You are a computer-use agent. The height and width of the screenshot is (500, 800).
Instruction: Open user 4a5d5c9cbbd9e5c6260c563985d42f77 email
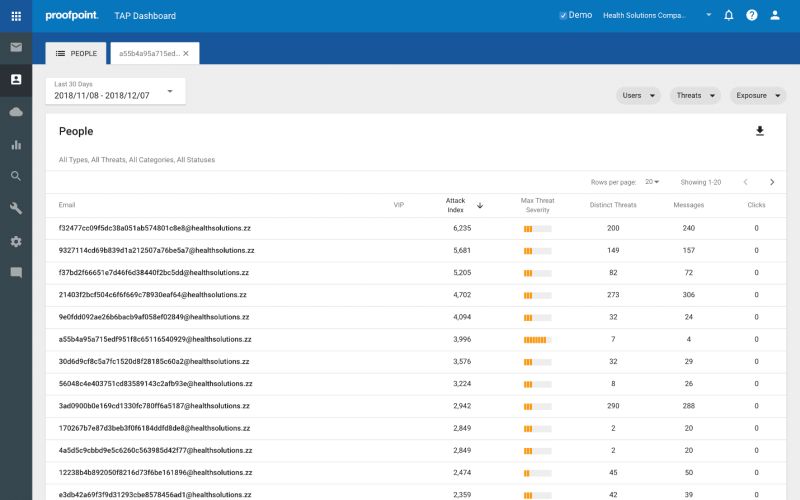(155, 451)
